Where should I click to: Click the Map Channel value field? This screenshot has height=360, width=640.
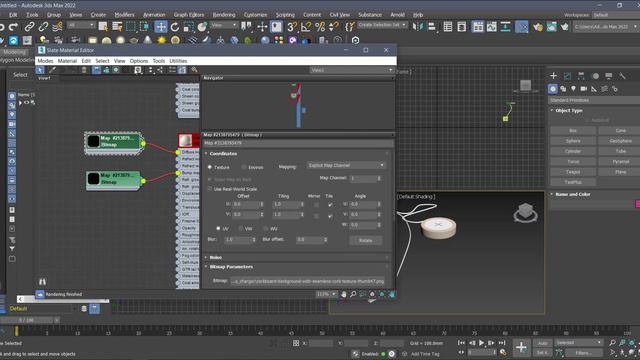[363, 178]
